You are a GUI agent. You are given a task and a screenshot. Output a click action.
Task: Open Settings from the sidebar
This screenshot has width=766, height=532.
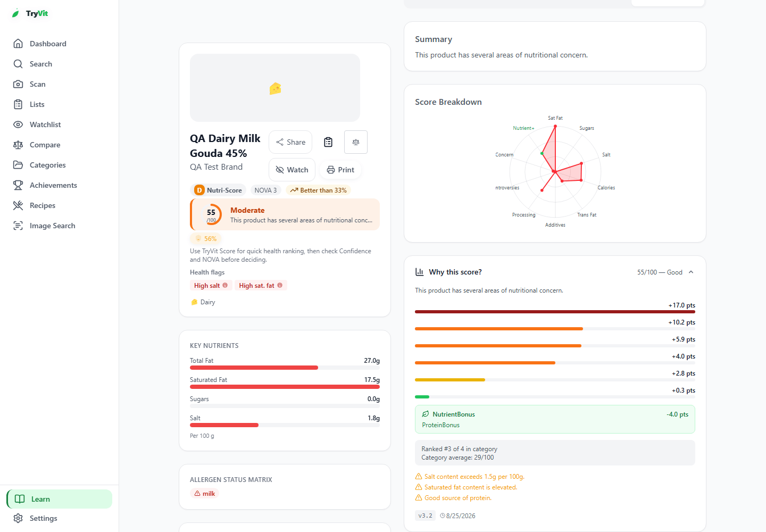pos(60,518)
